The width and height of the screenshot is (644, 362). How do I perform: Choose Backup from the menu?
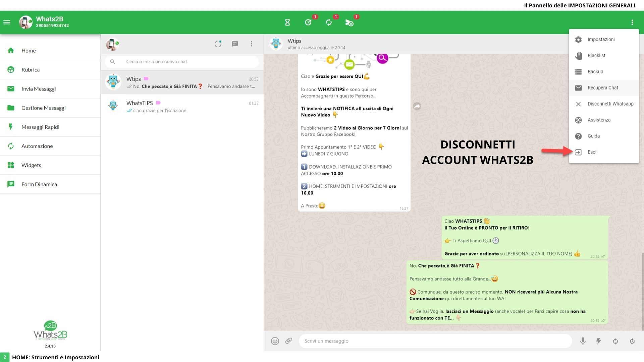pyautogui.click(x=604, y=72)
